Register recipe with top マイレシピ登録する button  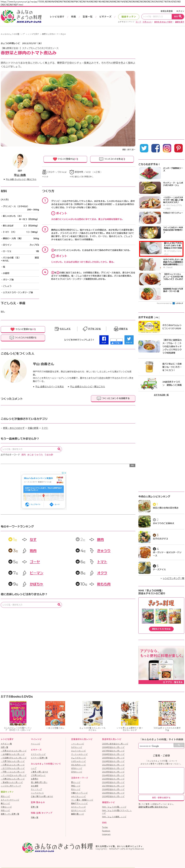click(x=65, y=159)
